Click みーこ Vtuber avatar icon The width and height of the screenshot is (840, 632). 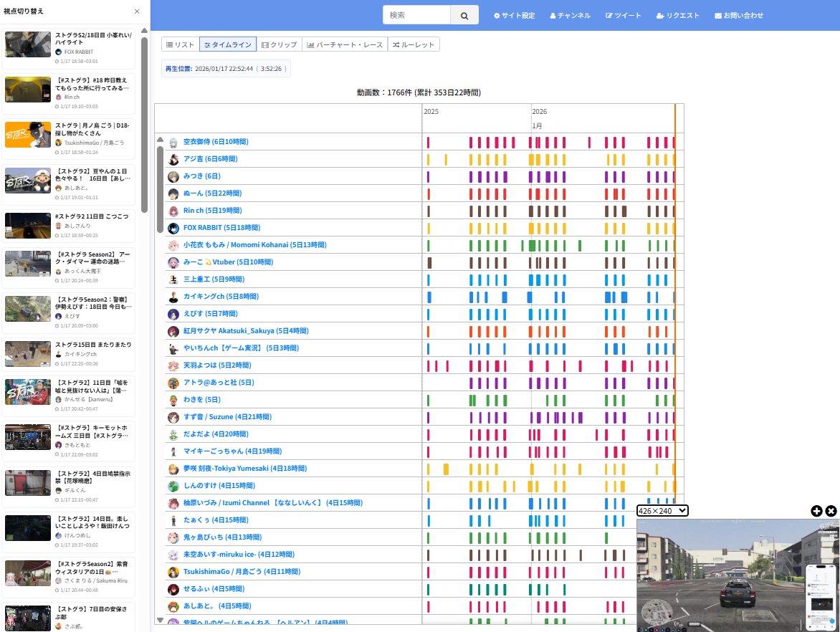click(173, 262)
